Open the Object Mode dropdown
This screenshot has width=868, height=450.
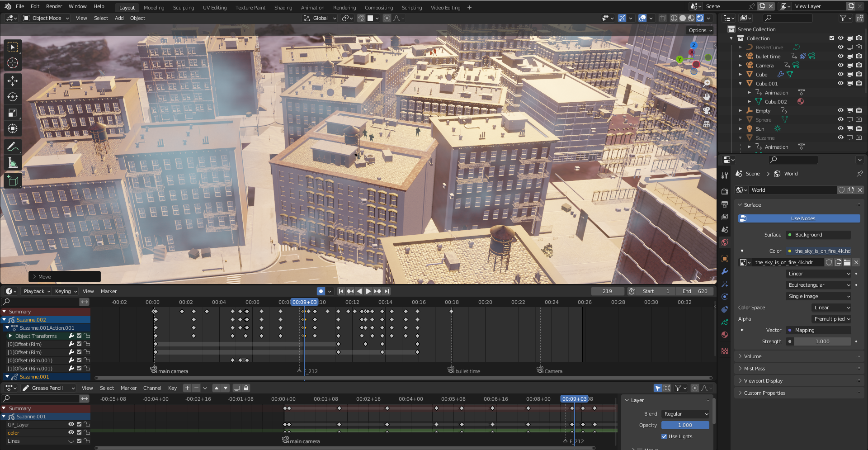pyautogui.click(x=47, y=18)
